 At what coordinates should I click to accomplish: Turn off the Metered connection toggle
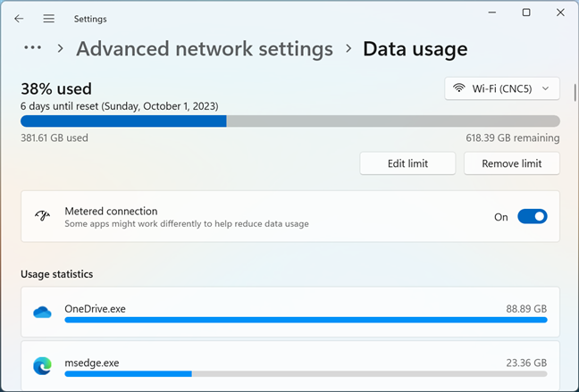tap(533, 217)
